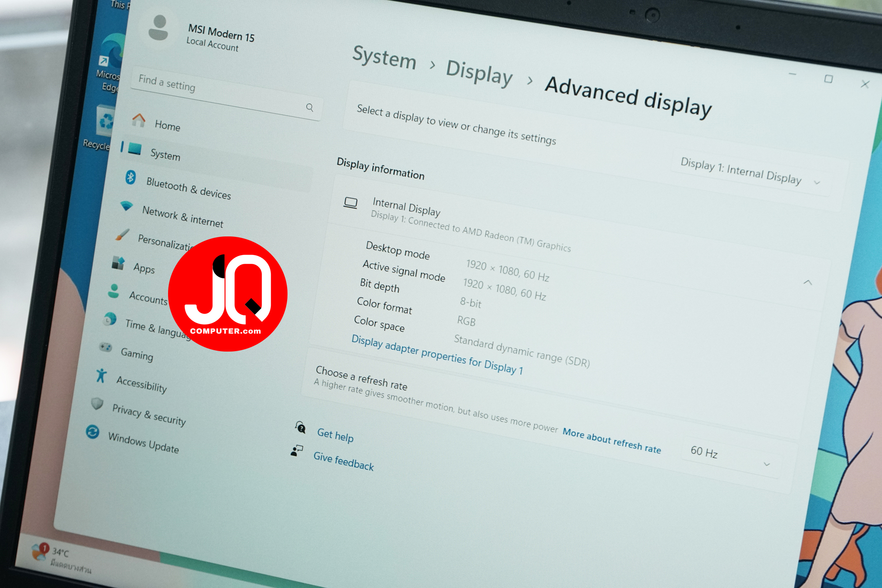
Task: Click the Choose a refresh rate heading
Action: (361, 378)
